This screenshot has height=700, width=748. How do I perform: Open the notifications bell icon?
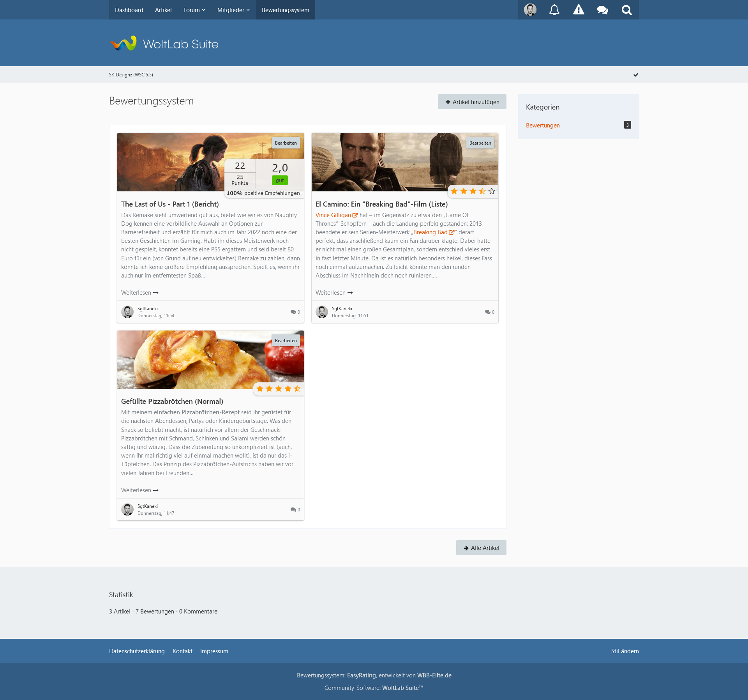[x=554, y=10]
